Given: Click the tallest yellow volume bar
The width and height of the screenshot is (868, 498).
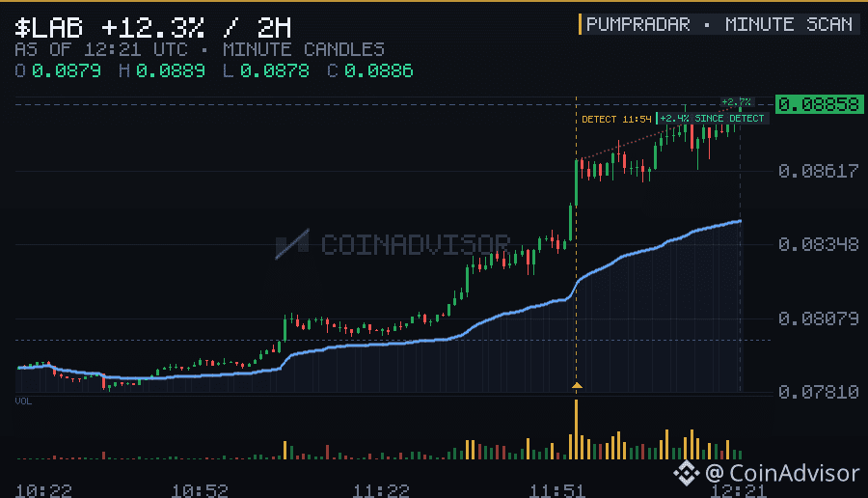Looking at the screenshot, I should (577, 429).
